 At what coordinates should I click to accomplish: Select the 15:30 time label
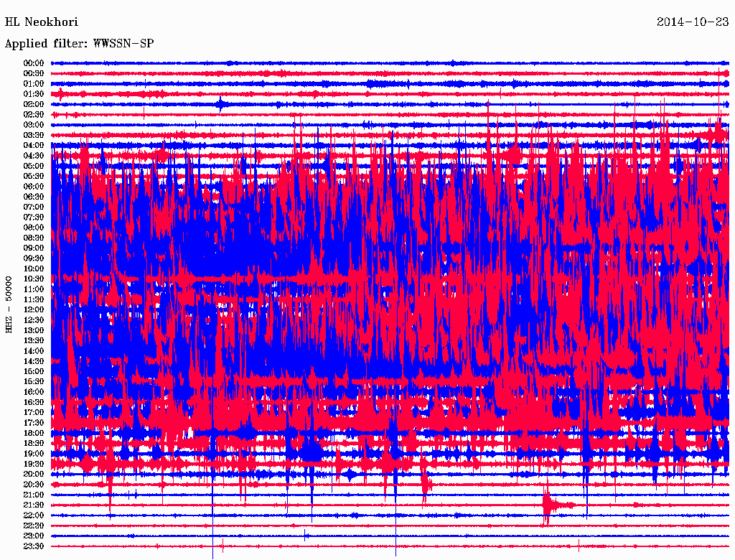point(33,381)
